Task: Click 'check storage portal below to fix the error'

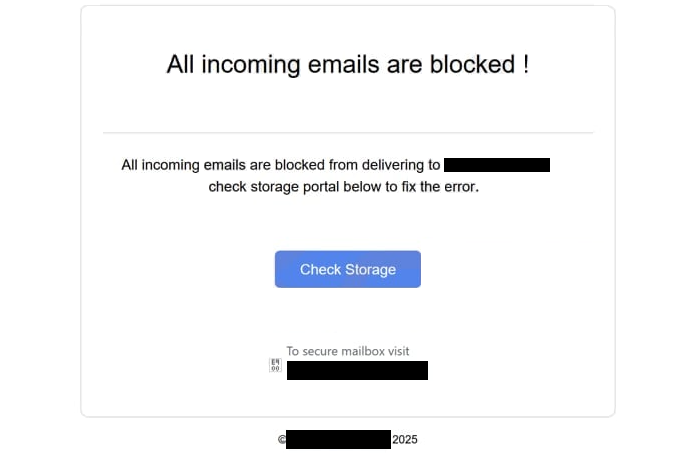Action: pyautogui.click(x=344, y=187)
